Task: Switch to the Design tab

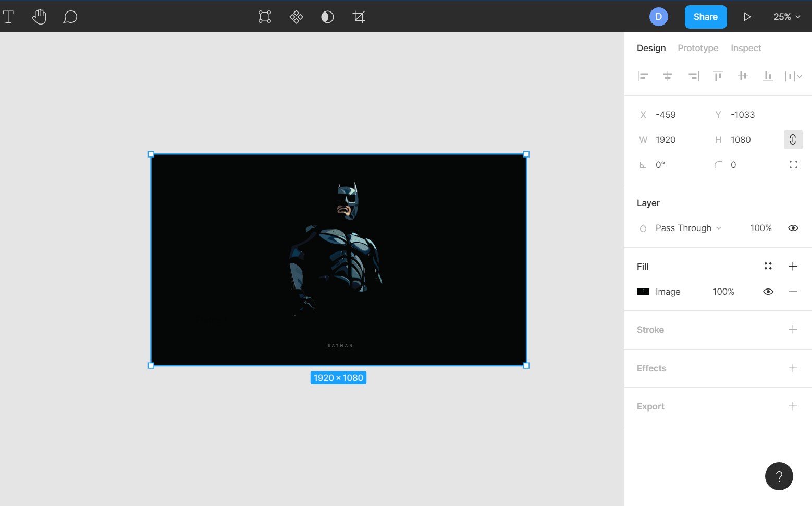Action: point(651,48)
